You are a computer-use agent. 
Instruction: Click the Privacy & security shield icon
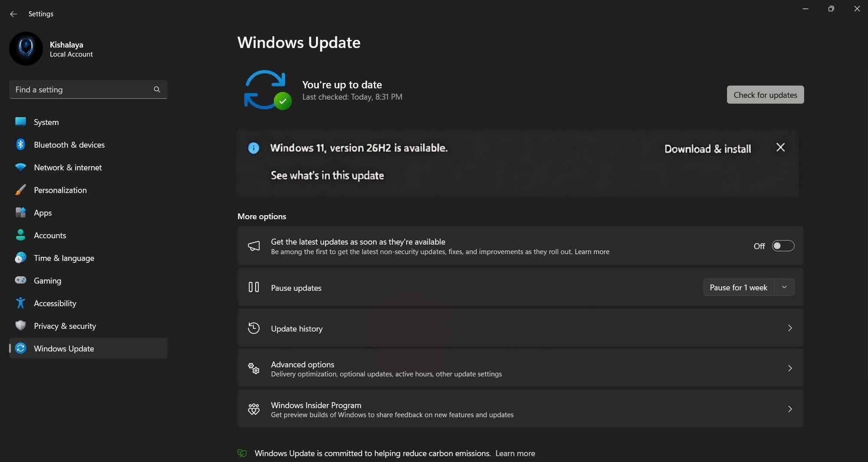(20, 325)
